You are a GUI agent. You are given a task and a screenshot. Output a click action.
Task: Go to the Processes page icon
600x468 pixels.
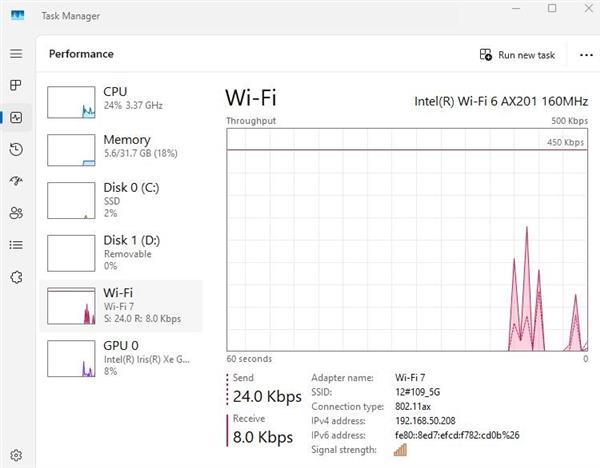tap(16, 86)
